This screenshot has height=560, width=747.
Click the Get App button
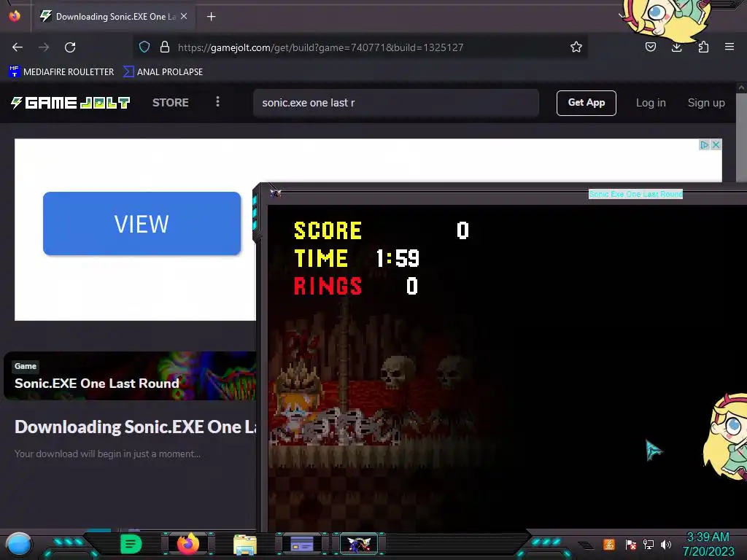(586, 103)
